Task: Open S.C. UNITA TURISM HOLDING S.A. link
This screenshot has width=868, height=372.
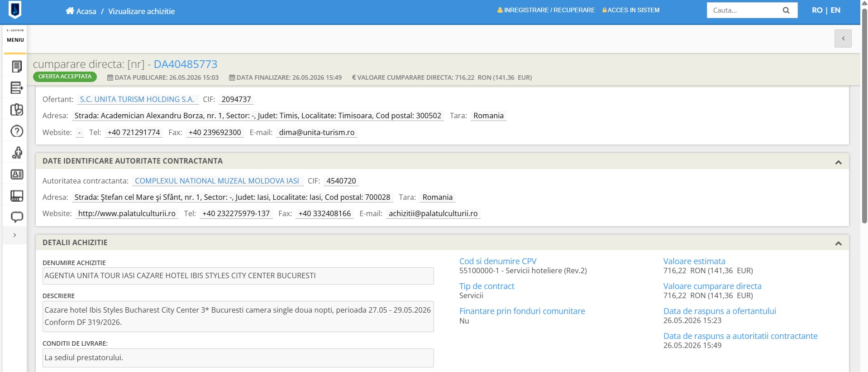Action: click(x=137, y=99)
